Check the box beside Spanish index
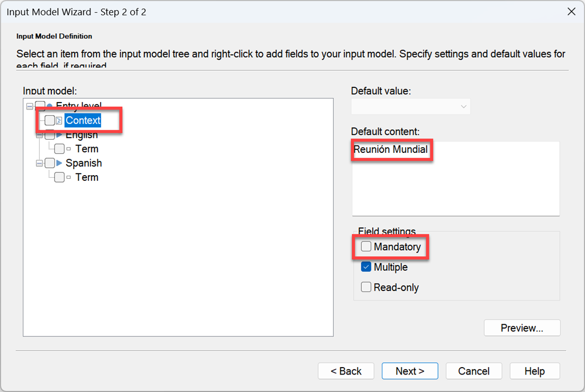Screen dimensions: 585x392 click(50, 163)
